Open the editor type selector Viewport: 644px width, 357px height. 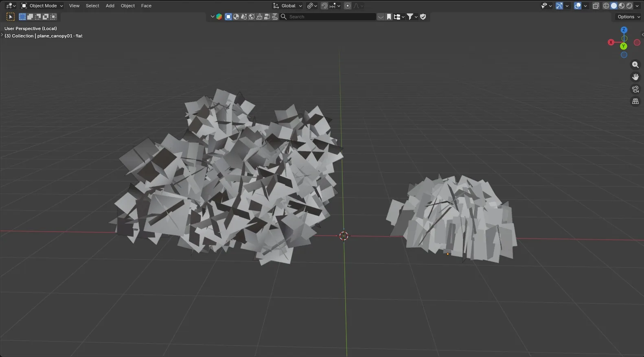point(11,6)
